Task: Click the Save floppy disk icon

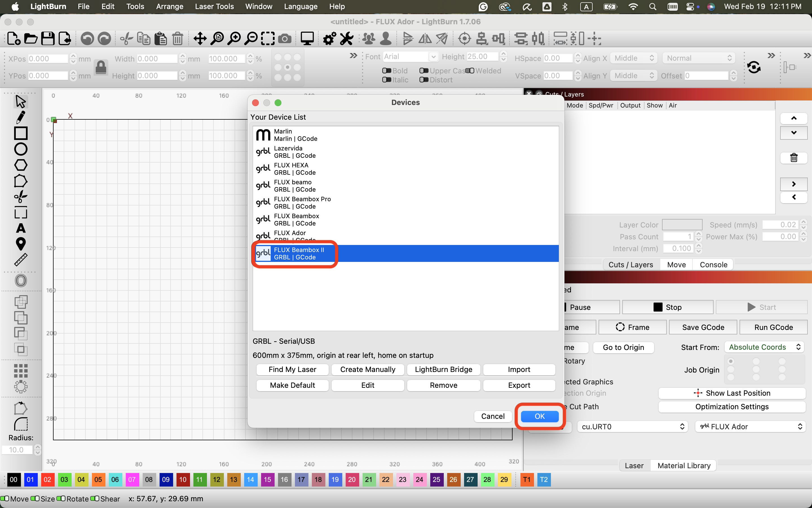Action: [48, 39]
